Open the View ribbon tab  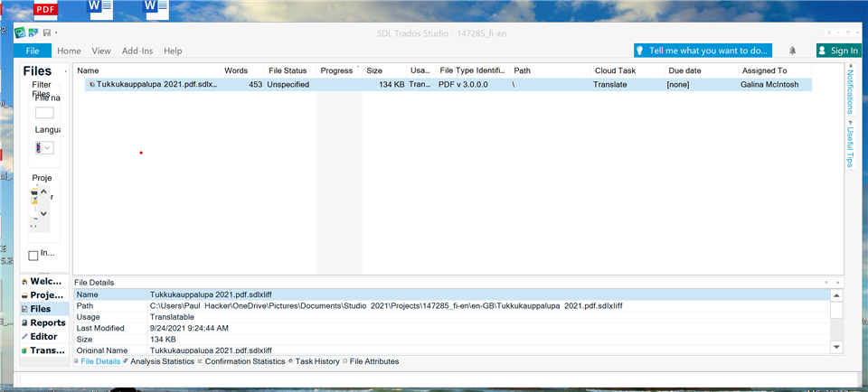tap(101, 51)
